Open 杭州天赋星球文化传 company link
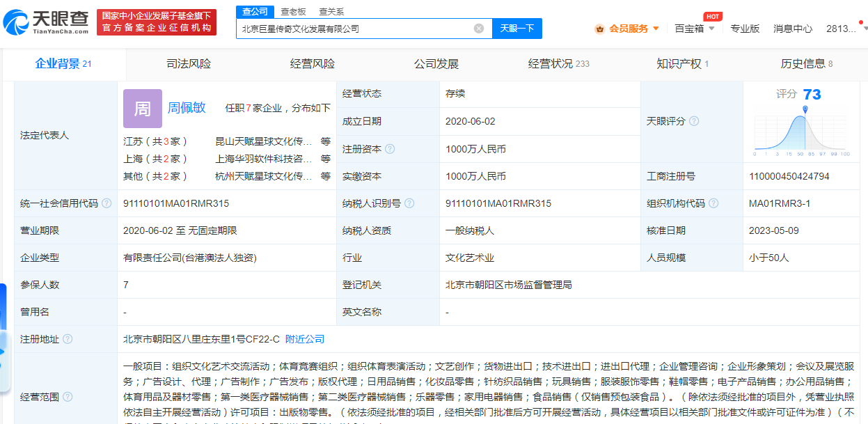Image resolution: width=868 pixels, height=424 pixels. pyautogui.click(x=264, y=176)
